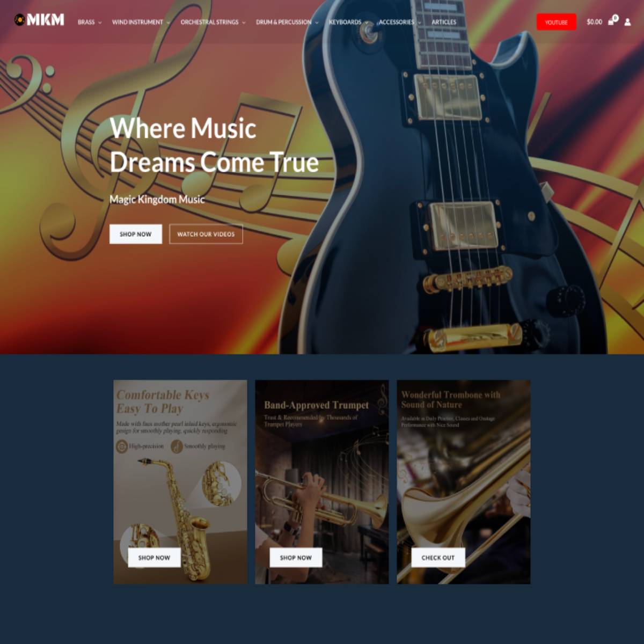Expand the Brass menu chevron
The width and height of the screenshot is (644, 644).
click(x=100, y=23)
